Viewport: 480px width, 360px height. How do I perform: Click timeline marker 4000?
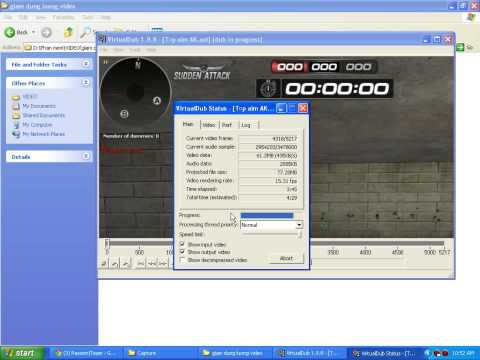coord(365,252)
